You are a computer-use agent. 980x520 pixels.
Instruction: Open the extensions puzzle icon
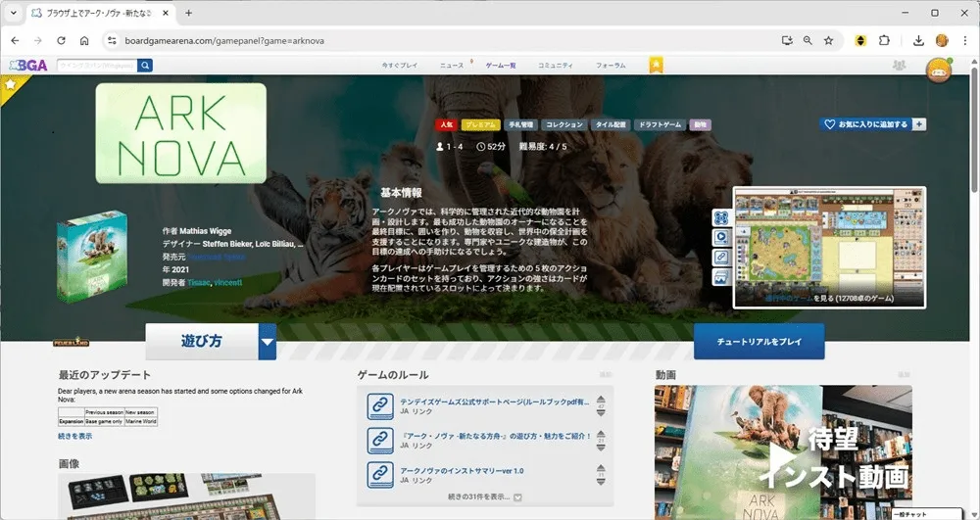tap(884, 40)
